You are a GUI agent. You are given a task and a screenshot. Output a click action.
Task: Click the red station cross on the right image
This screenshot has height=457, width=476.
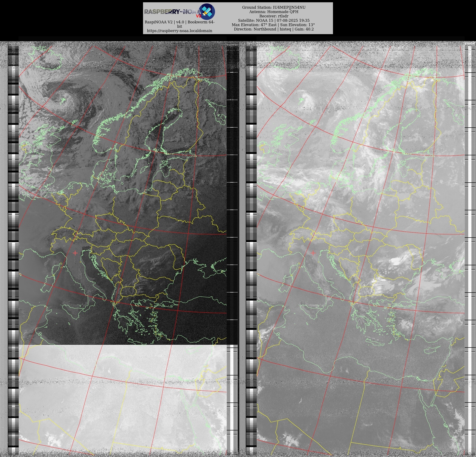click(313, 253)
